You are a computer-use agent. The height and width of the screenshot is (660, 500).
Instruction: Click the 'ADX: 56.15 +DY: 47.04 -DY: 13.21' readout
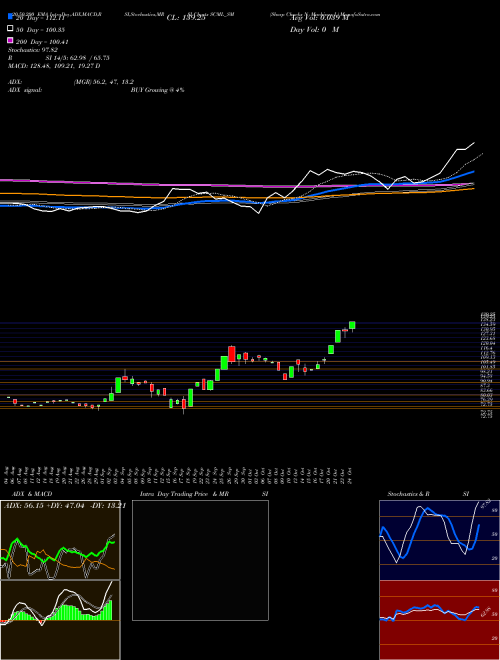[x=64, y=506]
